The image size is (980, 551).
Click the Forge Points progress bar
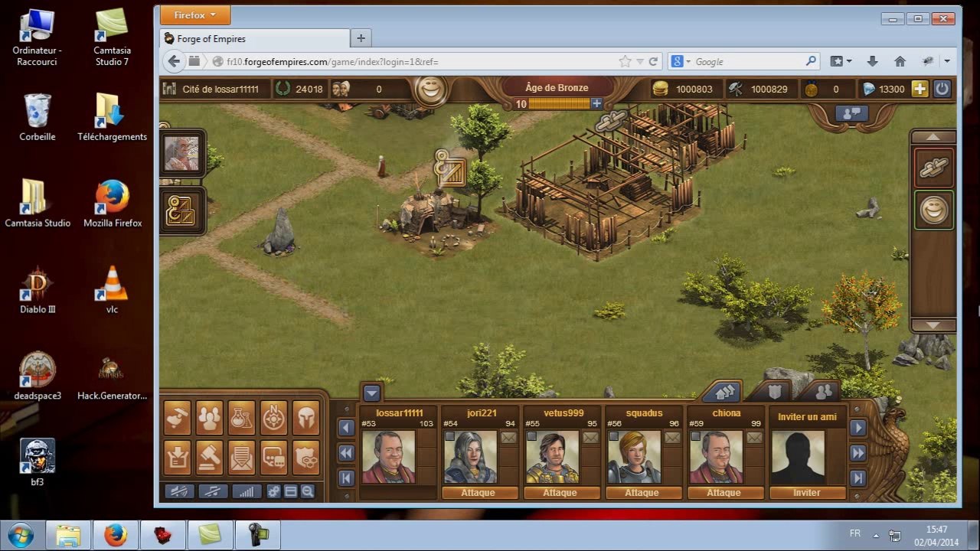559,104
